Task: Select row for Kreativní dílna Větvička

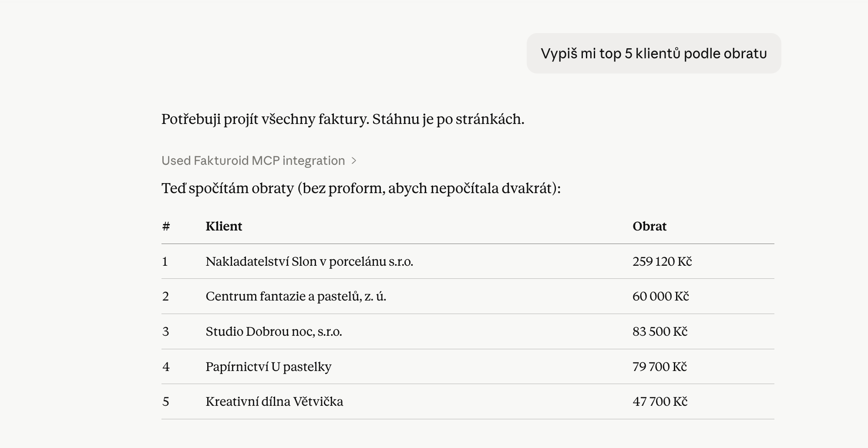Action: 274,401
